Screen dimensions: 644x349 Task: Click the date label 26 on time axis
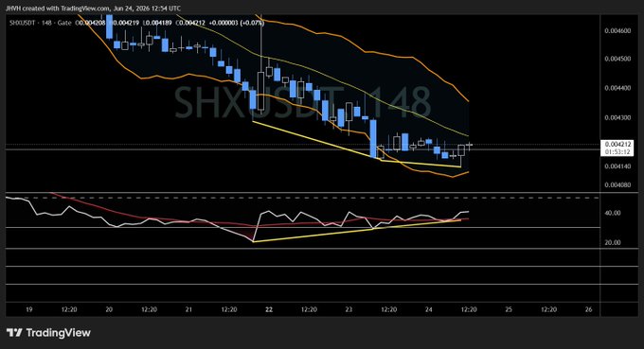tap(588, 309)
